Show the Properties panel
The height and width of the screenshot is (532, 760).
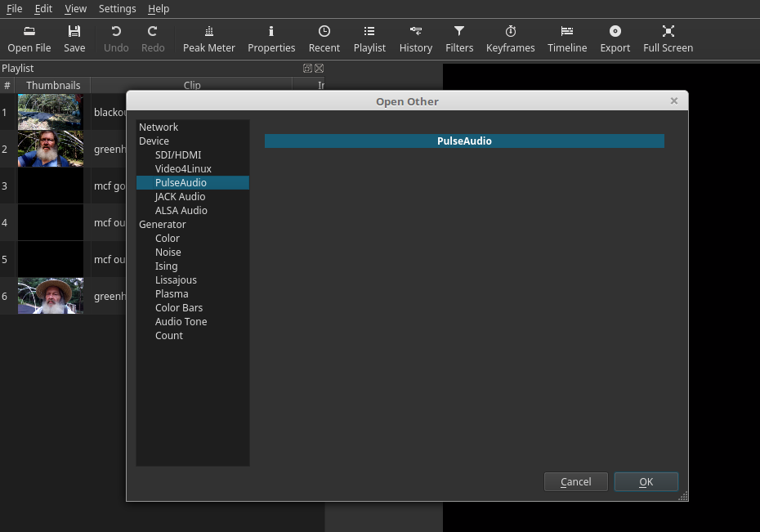(271, 39)
